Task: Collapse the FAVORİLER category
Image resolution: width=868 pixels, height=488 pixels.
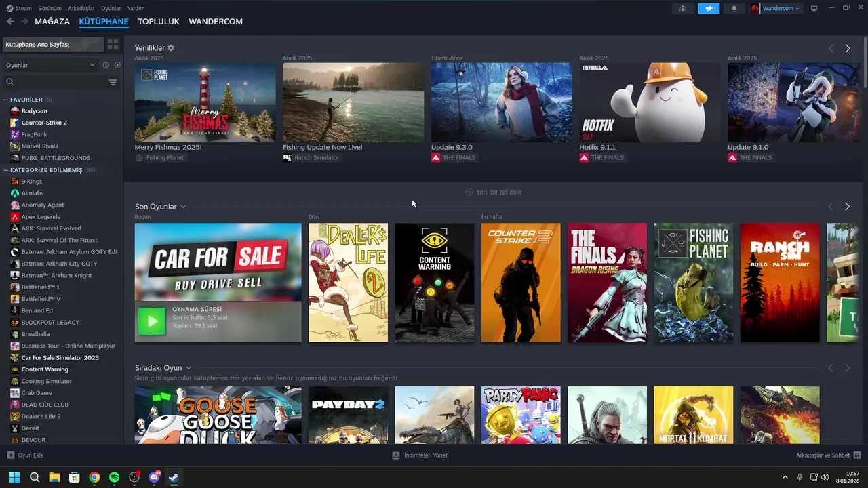Action: point(6,100)
